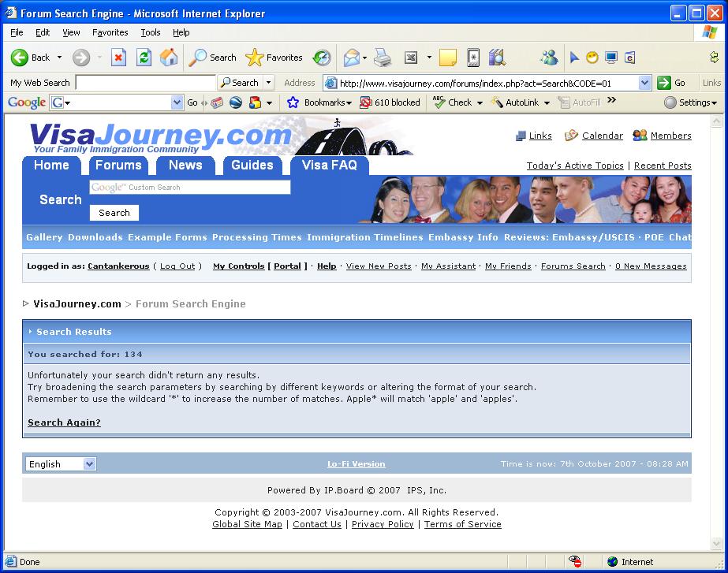The image size is (728, 573).
Task: Open the Lo-Fi Version link
Action: tap(356, 464)
